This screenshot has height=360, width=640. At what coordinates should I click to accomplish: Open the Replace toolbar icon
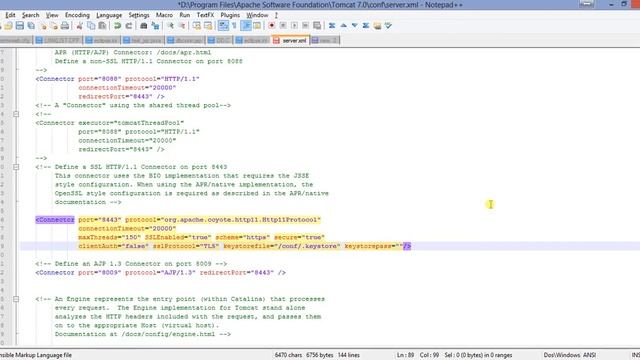[x=155, y=26]
